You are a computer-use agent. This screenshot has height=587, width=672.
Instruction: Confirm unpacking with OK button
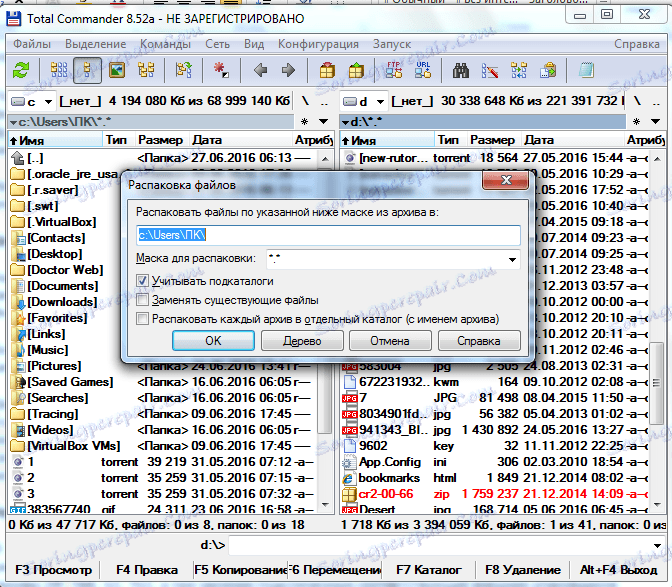click(213, 341)
